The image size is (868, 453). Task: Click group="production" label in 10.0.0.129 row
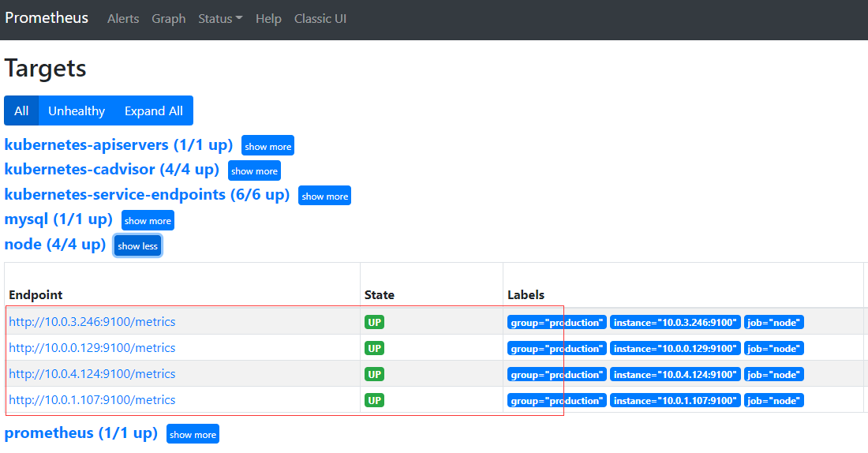[557, 348]
